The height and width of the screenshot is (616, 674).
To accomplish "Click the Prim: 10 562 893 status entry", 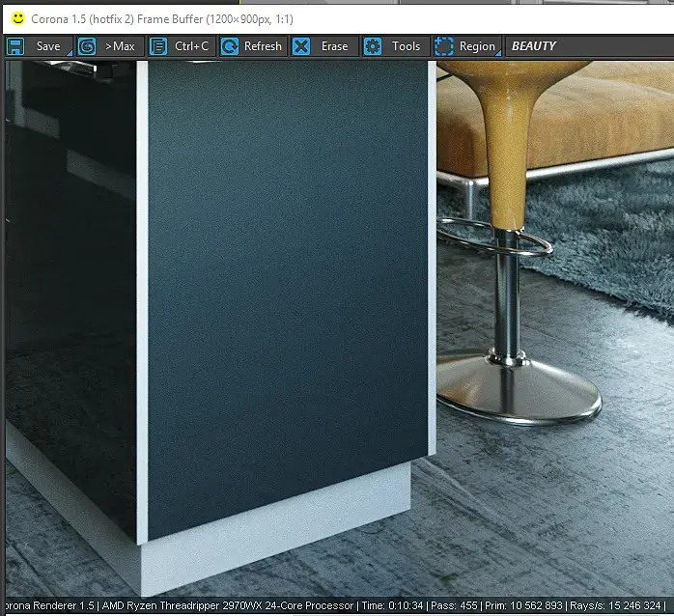I will click(523, 605).
